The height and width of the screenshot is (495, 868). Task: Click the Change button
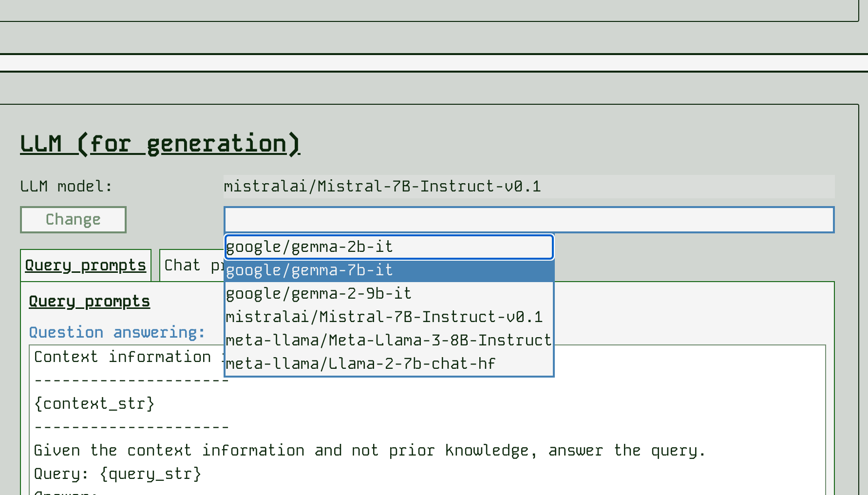73,220
